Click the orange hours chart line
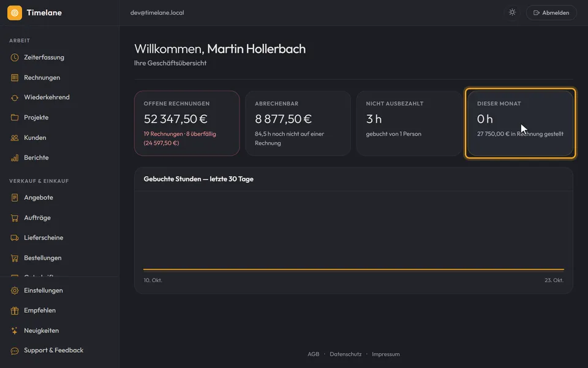The height and width of the screenshot is (368, 588). [x=353, y=269]
